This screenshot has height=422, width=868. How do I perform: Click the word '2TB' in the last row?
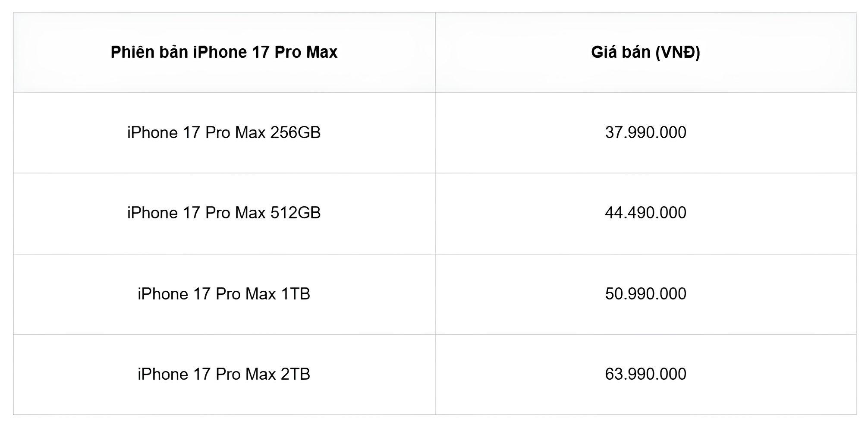point(296,374)
